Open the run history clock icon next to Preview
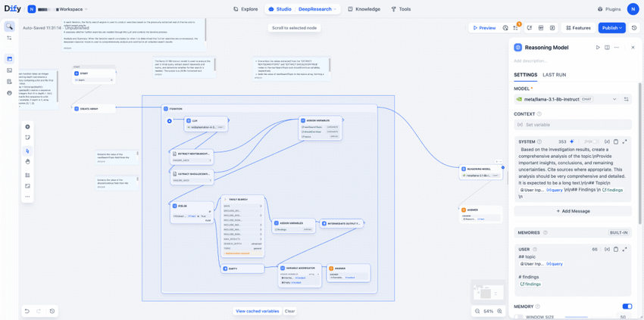The width and height of the screenshot is (644, 320). (x=505, y=28)
